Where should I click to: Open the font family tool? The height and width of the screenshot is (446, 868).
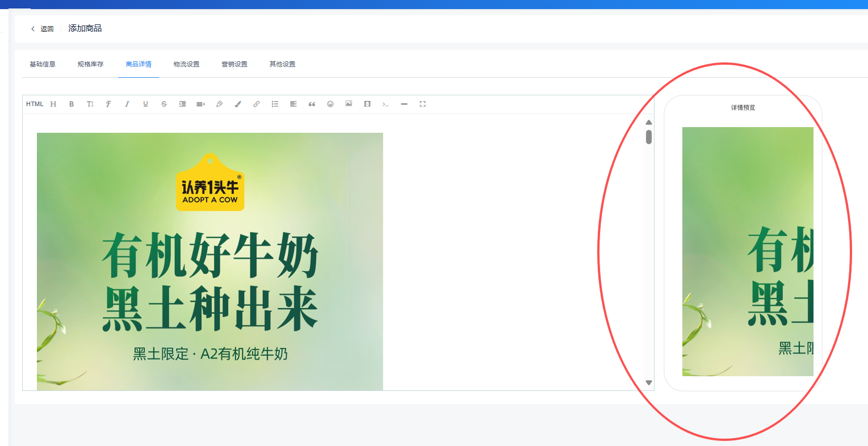tap(108, 104)
